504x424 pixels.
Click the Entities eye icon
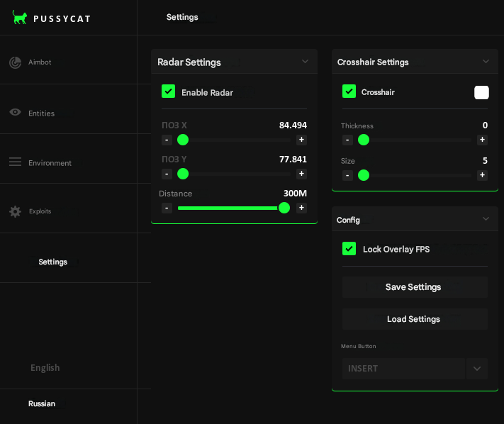point(15,112)
